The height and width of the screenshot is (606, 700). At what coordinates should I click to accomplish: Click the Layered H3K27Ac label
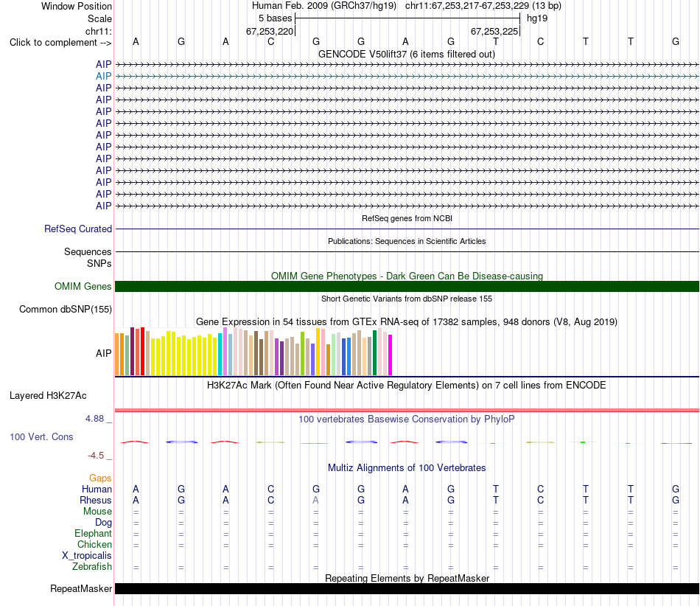tap(48, 396)
